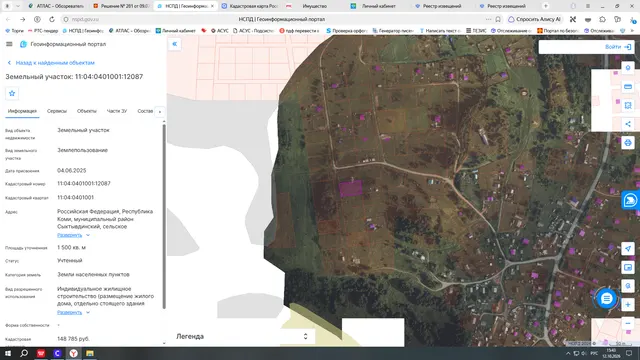Open the base map layers switcher
The height and width of the screenshot is (360, 640).
click(x=628, y=268)
